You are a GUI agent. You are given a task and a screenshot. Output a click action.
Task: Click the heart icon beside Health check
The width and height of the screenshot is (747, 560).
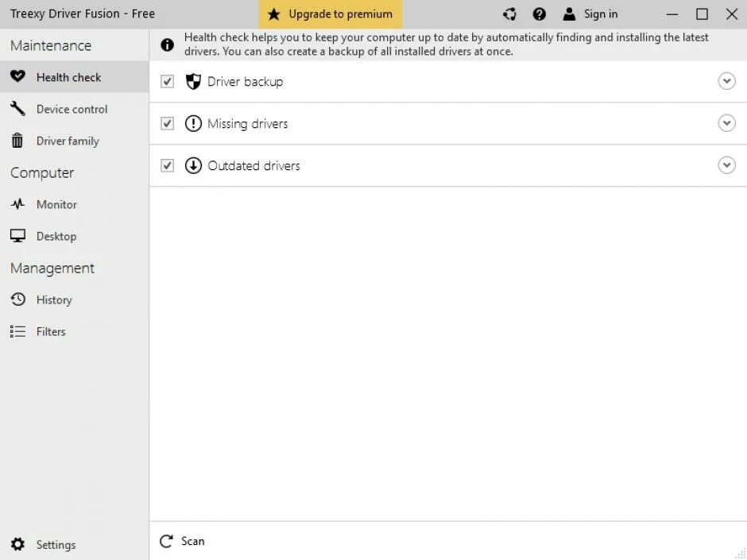pyautogui.click(x=17, y=76)
